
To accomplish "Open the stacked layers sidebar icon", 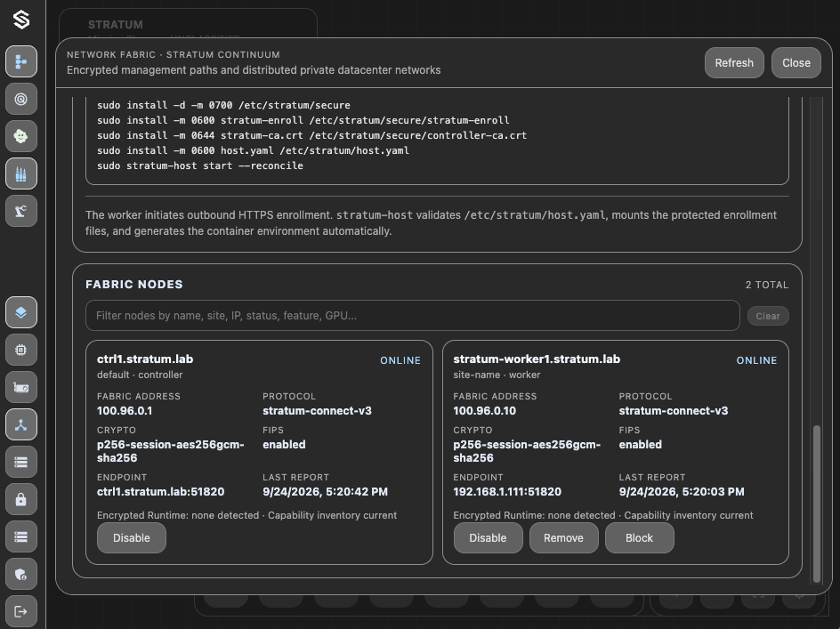I will point(21,312).
